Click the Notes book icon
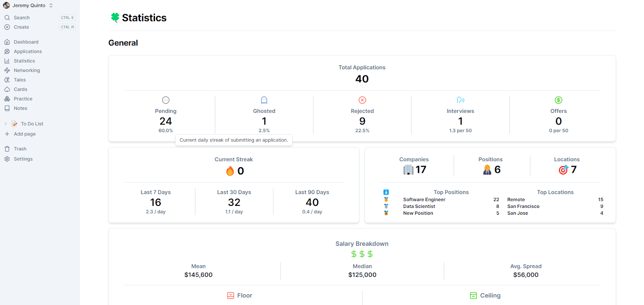Screen dimensions: 644x305 [7, 108]
